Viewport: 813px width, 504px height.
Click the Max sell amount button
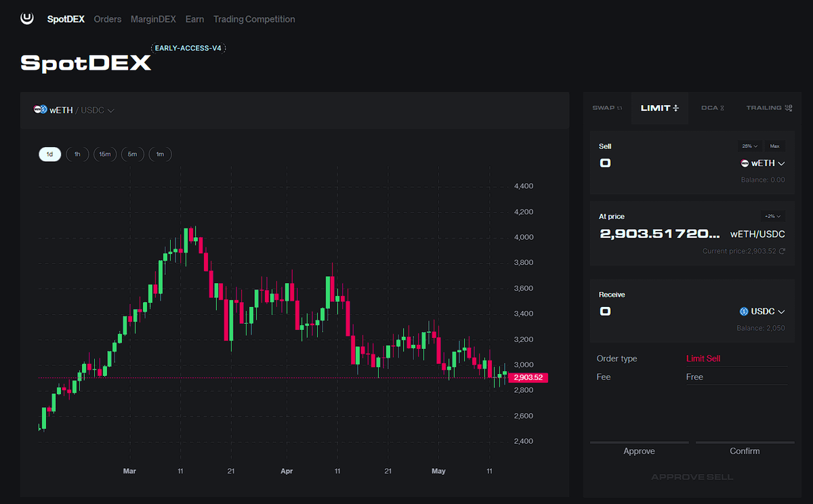click(x=774, y=146)
